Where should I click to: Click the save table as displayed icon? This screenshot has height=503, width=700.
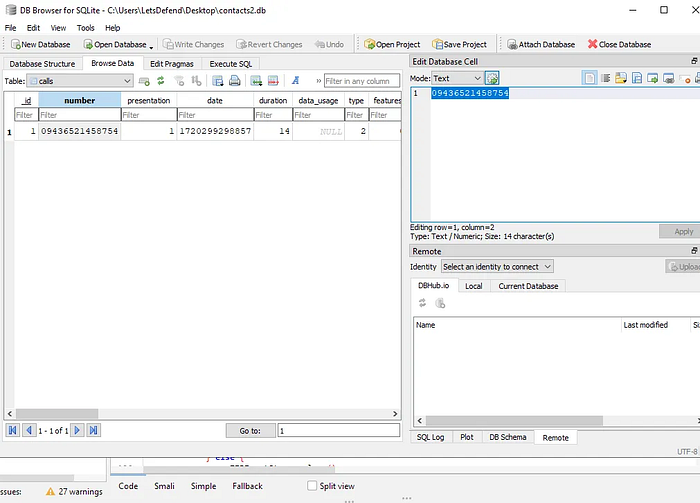pyautogui.click(x=217, y=81)
